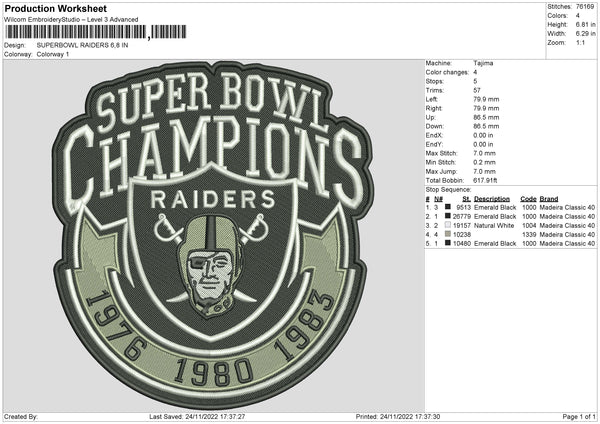This screenshot has width=600, height=424.
Task: Select the tan swatch beside 10238
Action: coord(447,234)
